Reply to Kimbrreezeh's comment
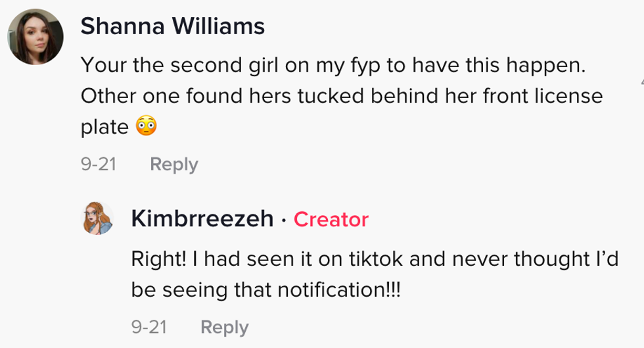 click(224, 327)
